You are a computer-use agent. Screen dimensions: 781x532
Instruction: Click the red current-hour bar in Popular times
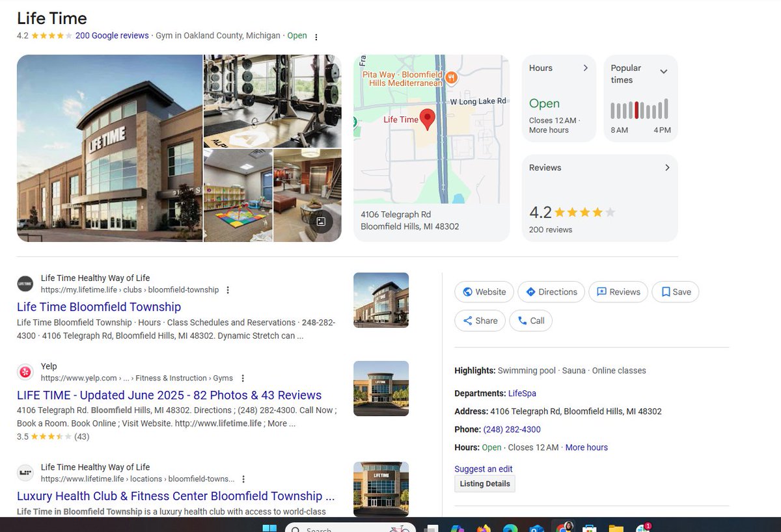point(637,111)
